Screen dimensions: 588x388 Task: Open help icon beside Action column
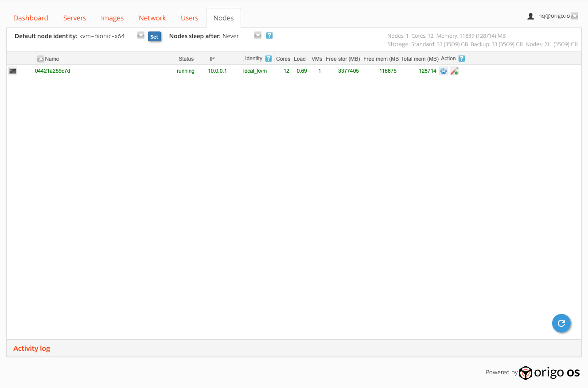(462, 59)
